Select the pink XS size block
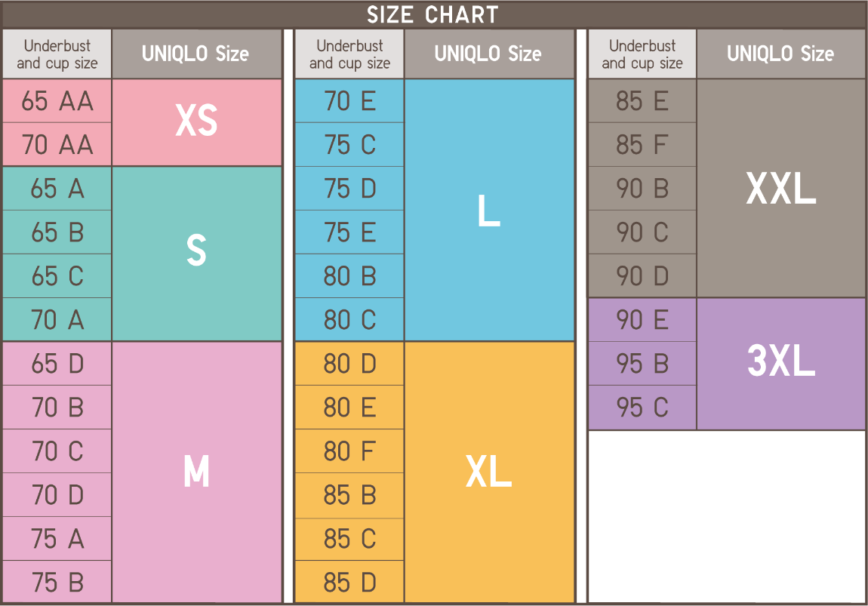This screenshot has height=606, width=868. tap(196, 122)
